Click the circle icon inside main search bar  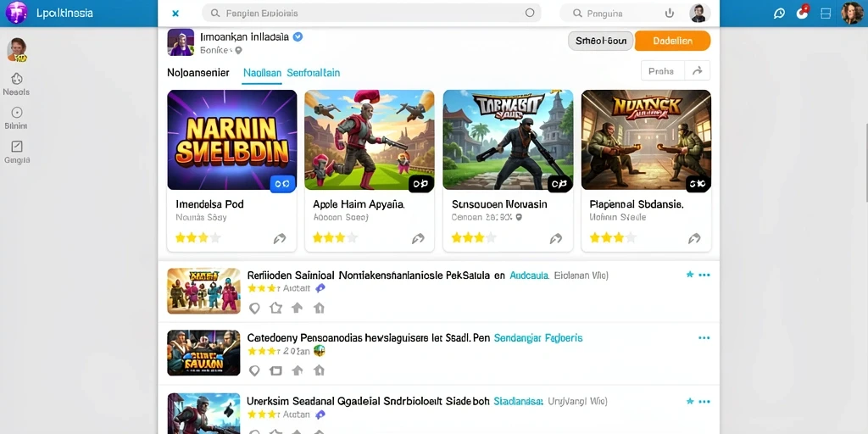tap(530, 13)
